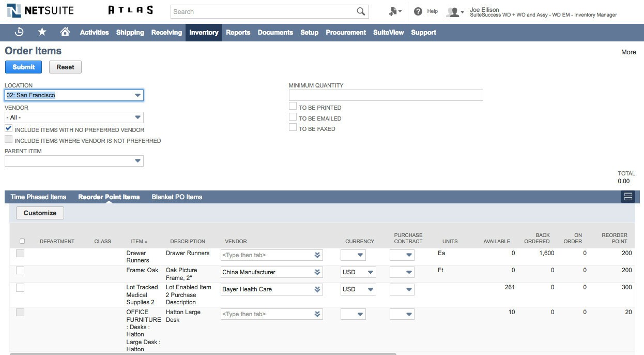The height and width of the screenshot is (355, 644).
Task: Check the To Be Emailed option
Action: point(293,117)
